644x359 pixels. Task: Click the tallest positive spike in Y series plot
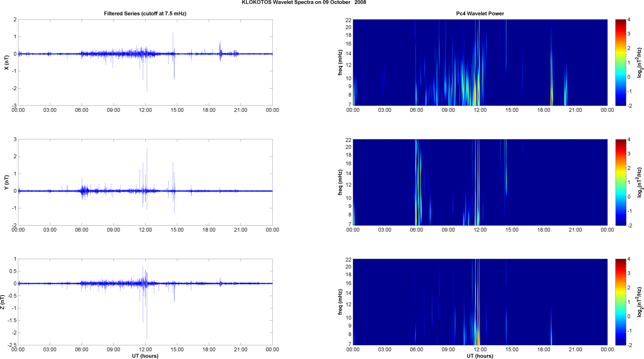pyautogui.click(x=147, y=149)
